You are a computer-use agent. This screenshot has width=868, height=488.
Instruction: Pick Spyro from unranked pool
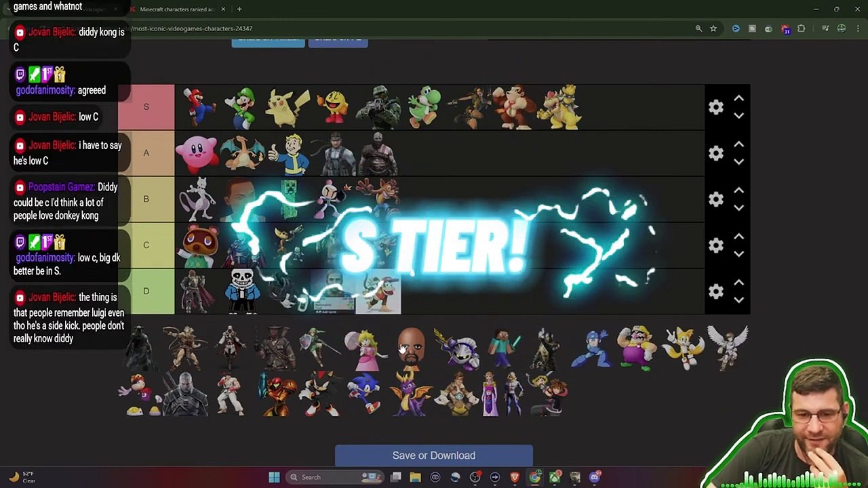pyautogui.click(x=411, y=394)
